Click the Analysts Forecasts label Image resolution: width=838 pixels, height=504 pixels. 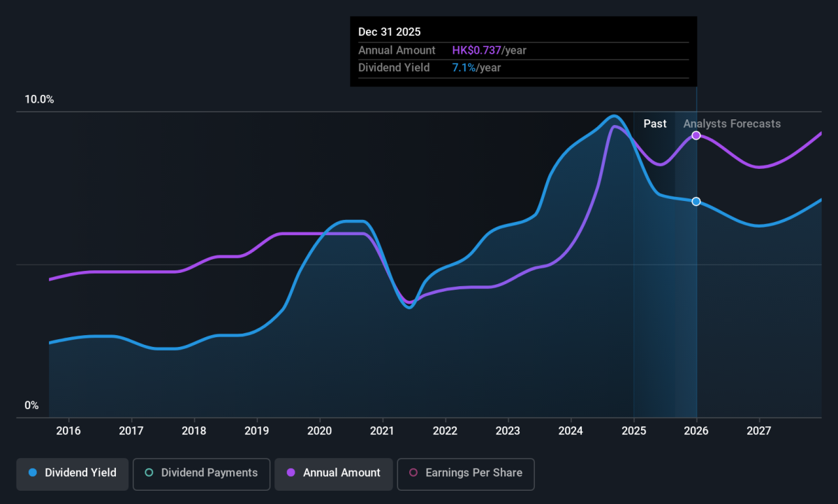[732, 124]
